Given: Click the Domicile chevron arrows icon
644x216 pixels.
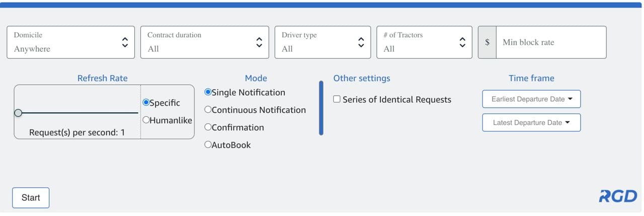Looking at the screenshot, I should (125, 42).
